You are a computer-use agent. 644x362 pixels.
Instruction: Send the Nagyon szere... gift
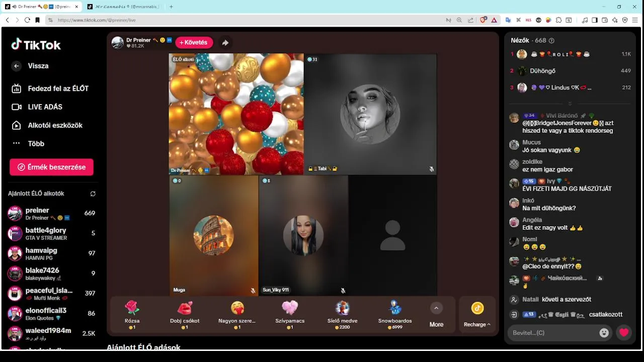pyautogui.click(x=237, y=315)
